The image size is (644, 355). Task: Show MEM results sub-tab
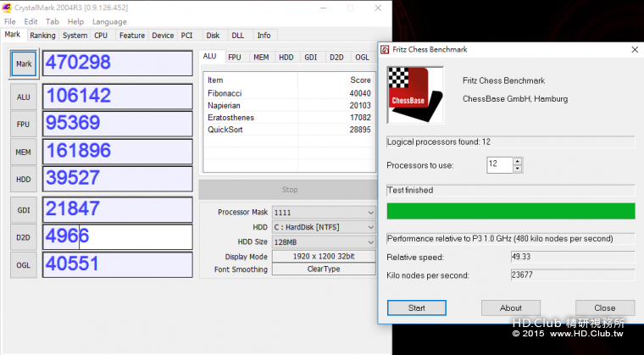pos(261,58)
